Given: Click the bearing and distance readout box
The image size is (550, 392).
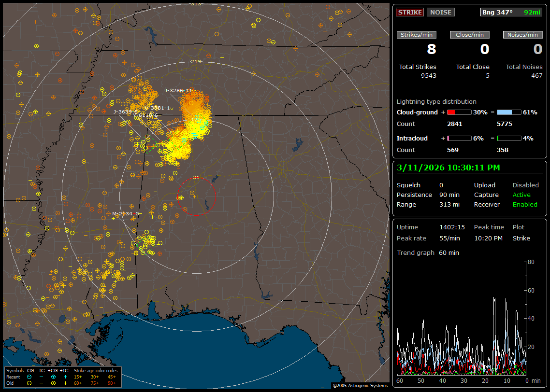Looking at the screenshot, I should click(511, 12).
